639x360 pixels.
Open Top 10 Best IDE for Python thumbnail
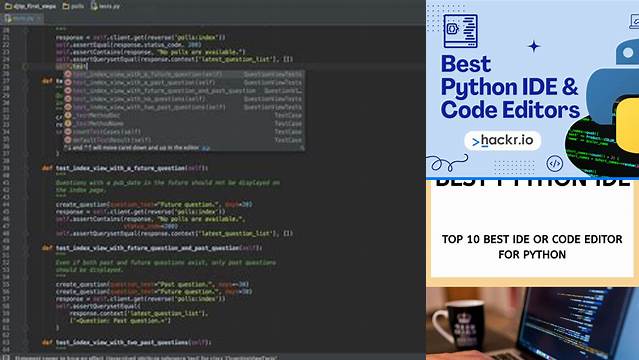coord(532,233)
